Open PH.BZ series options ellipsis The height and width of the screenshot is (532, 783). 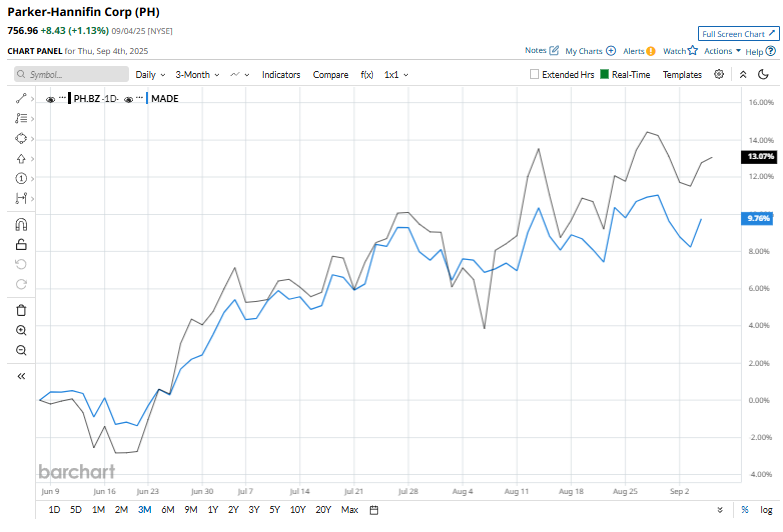click(62, 98)
